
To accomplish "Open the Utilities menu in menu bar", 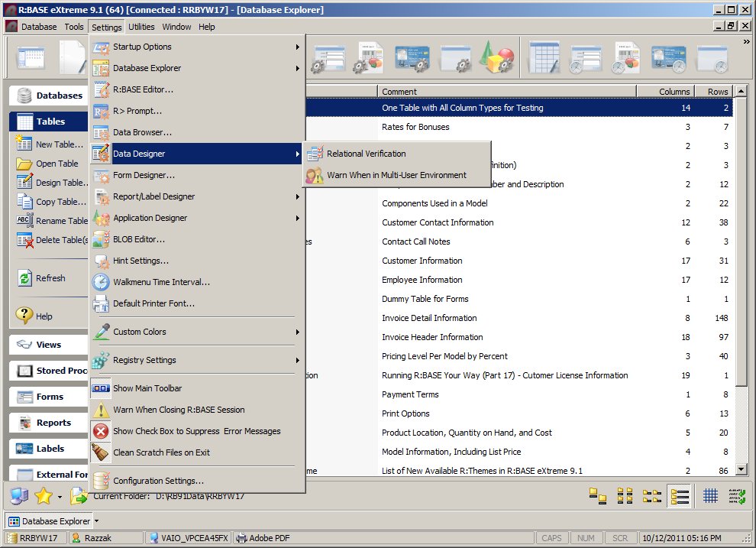I will tap(141, 27).
